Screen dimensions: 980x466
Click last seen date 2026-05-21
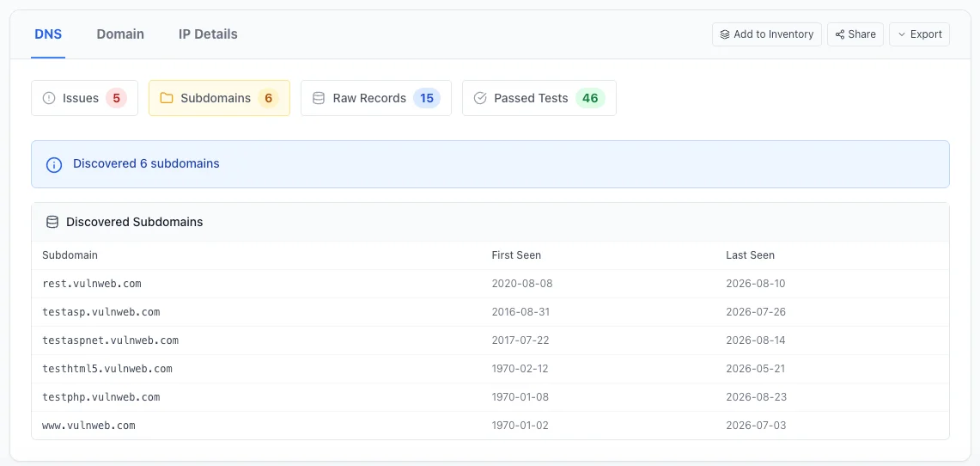pos(755,369)
